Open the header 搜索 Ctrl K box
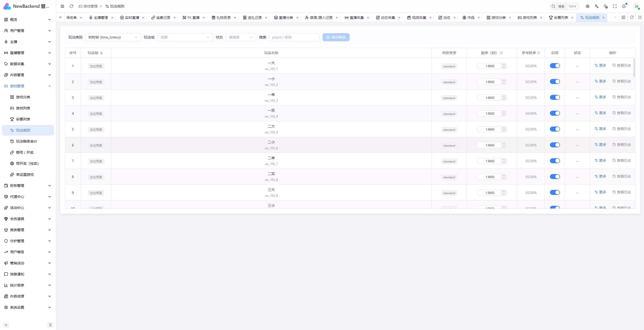The image size is (644, 330). (564, 6)
